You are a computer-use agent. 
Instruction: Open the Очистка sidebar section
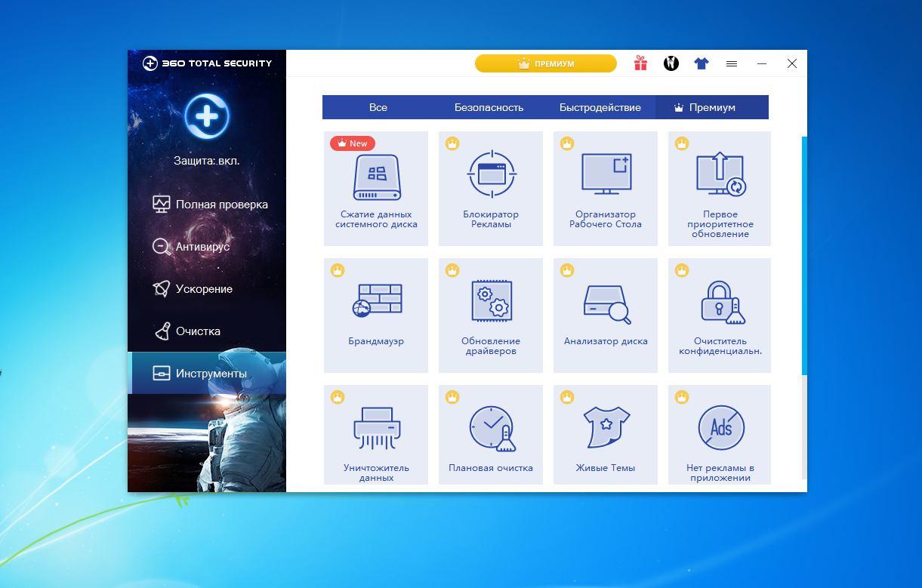point(198,331)
